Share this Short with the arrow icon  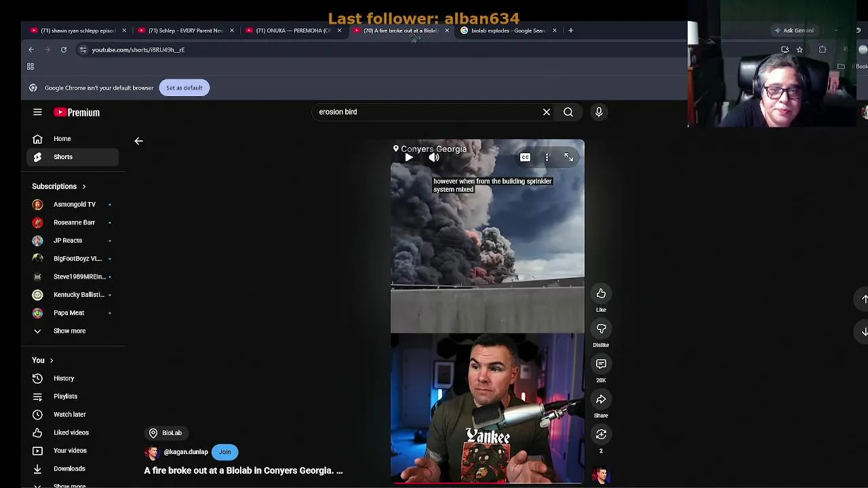tap(601, 399)
